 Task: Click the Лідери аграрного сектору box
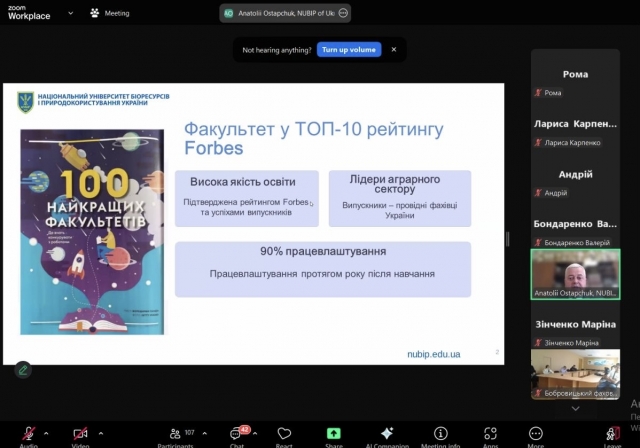pos(400,198)
